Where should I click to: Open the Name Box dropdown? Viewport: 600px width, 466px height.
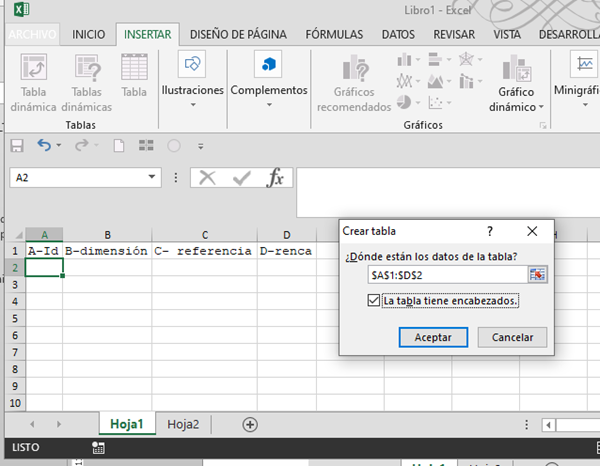[x=152, y=177]
